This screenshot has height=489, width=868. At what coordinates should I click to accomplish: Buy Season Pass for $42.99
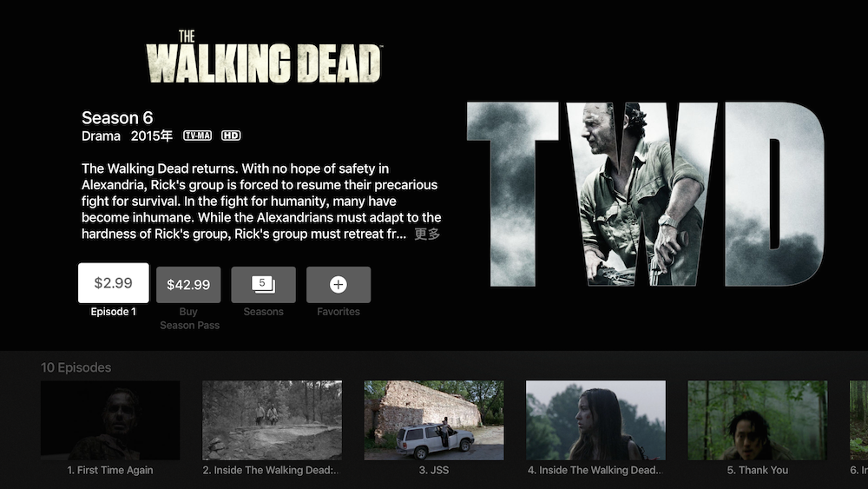coord(188,285)
